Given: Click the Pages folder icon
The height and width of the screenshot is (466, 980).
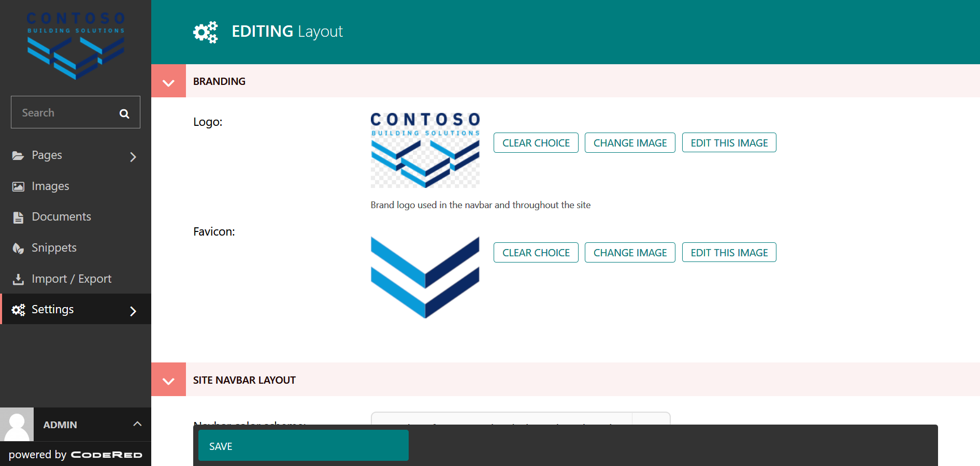Looking at the screenshot, I should tap(18, 156).
